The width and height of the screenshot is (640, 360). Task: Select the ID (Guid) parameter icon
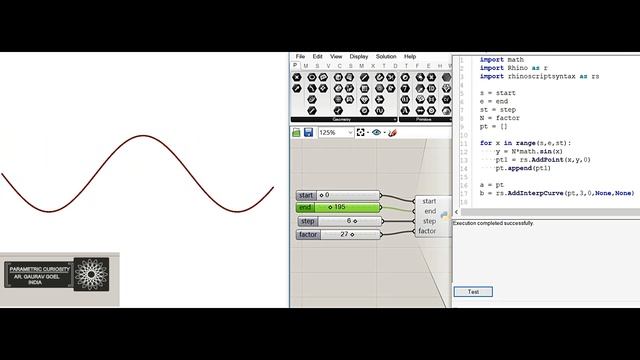point(431,88)
